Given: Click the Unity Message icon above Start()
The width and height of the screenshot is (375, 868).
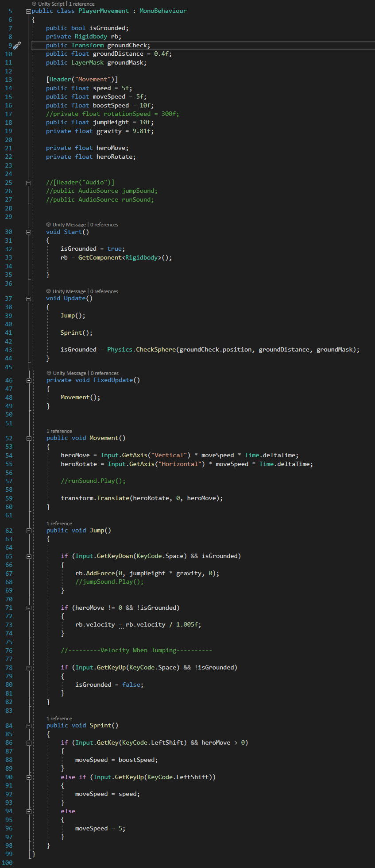Looking at the screenshot, I should pos(49,225).
